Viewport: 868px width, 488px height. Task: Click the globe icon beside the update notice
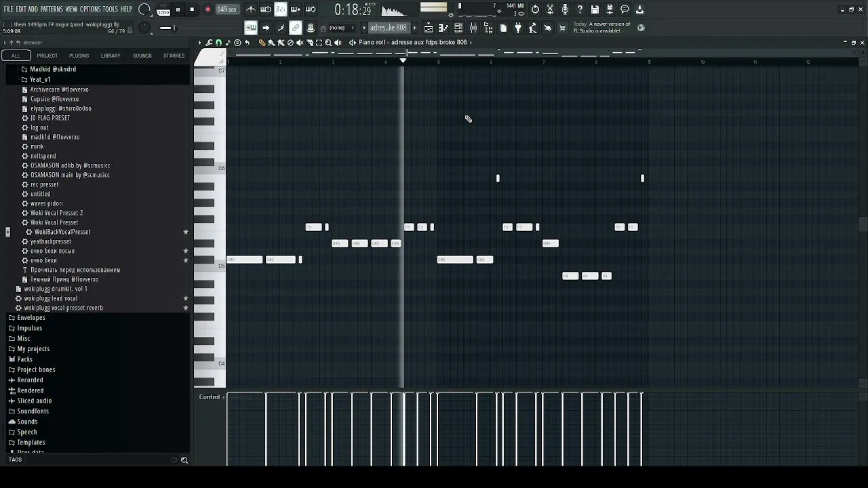pyautogui.click(x=642, y=28)
